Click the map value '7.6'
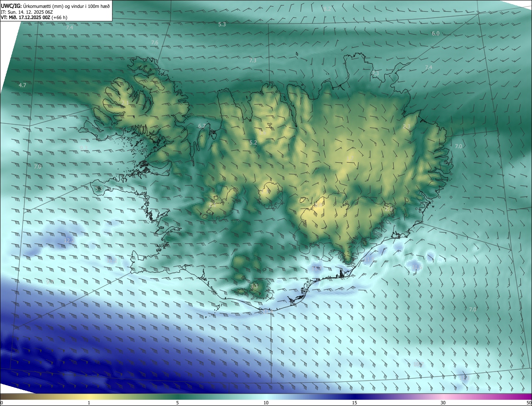 click(155, 43)
